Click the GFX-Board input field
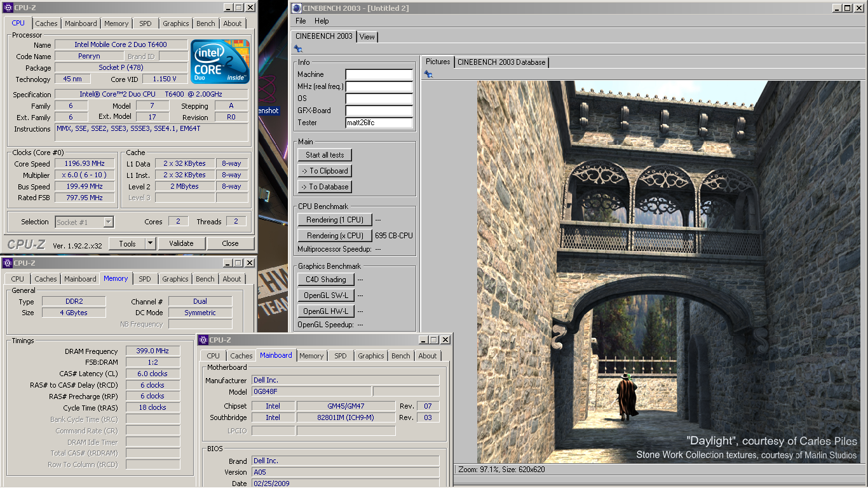 pos(379,111)
